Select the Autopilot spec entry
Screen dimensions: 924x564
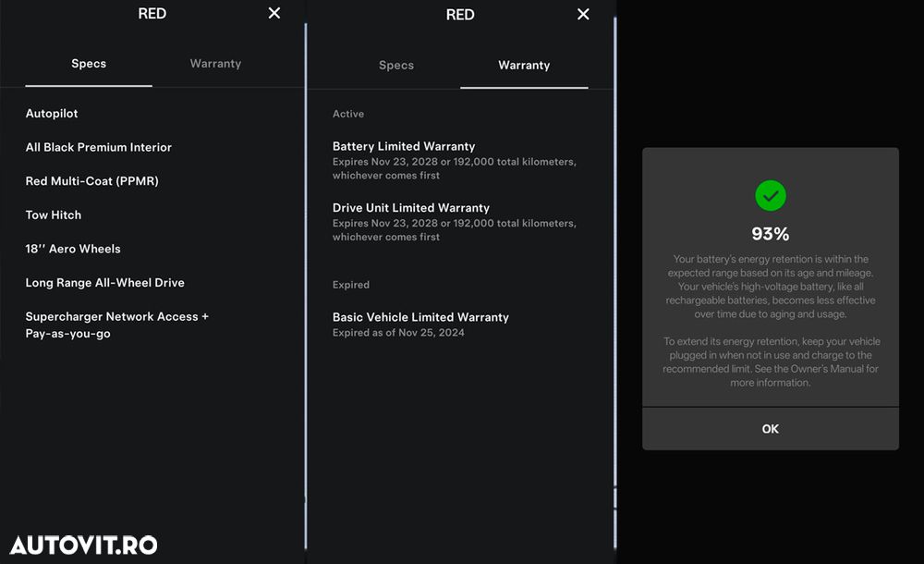[51, 114]
